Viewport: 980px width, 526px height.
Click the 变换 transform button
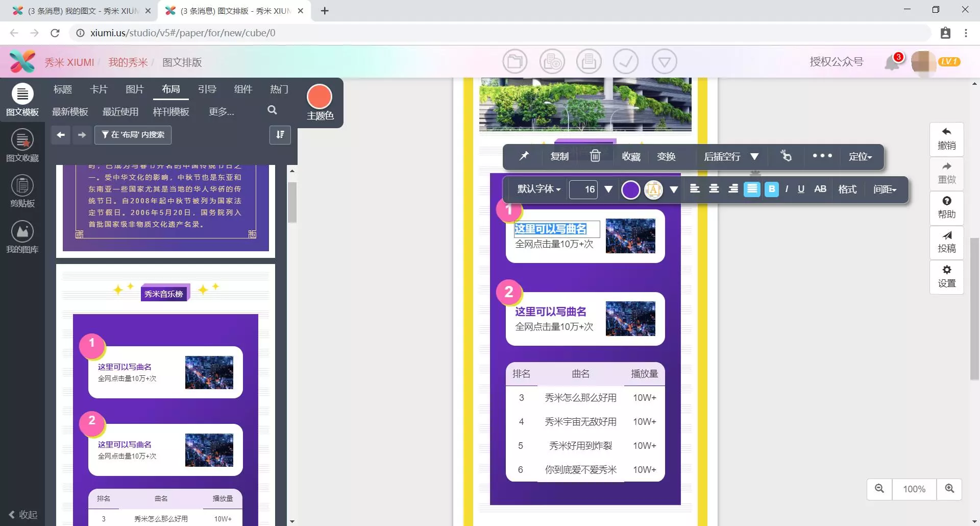click(666, 156)
